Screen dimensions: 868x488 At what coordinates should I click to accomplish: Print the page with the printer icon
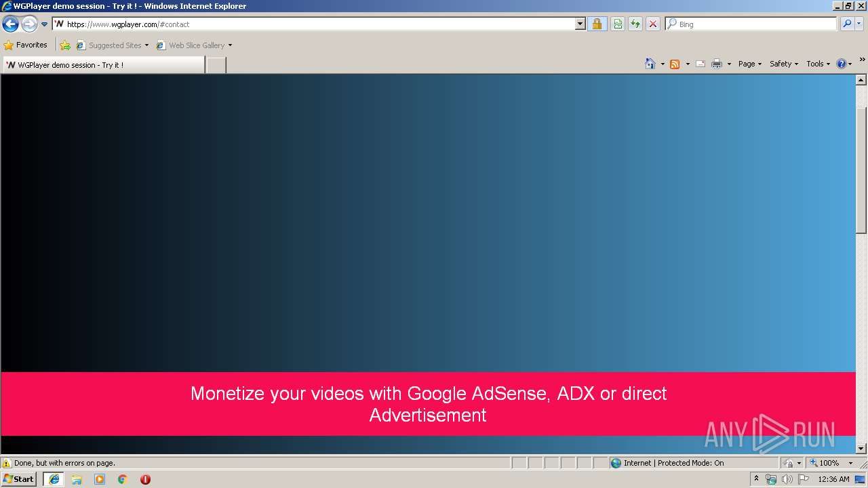pos(717,64)
